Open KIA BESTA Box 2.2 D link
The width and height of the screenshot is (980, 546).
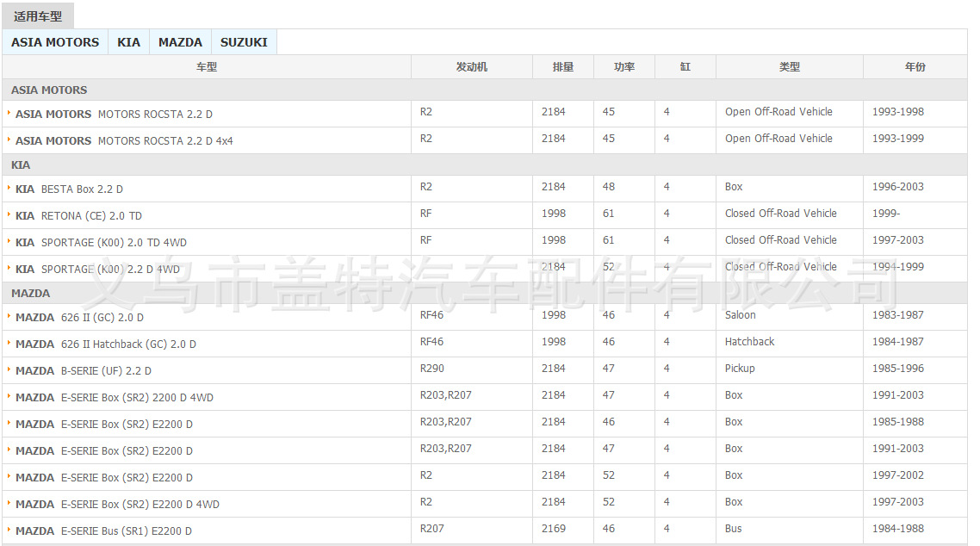pyautogui.click(x=70, y=189)
